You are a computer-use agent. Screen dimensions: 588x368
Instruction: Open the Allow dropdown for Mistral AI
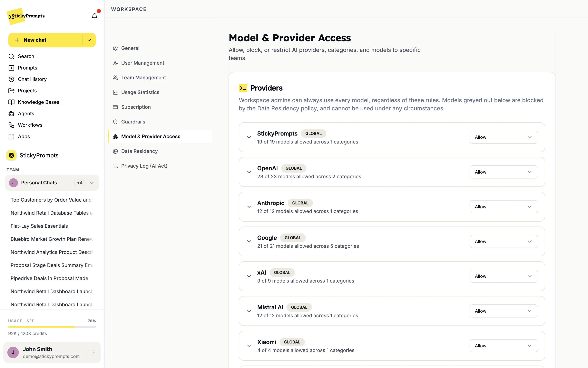[503, 311]
